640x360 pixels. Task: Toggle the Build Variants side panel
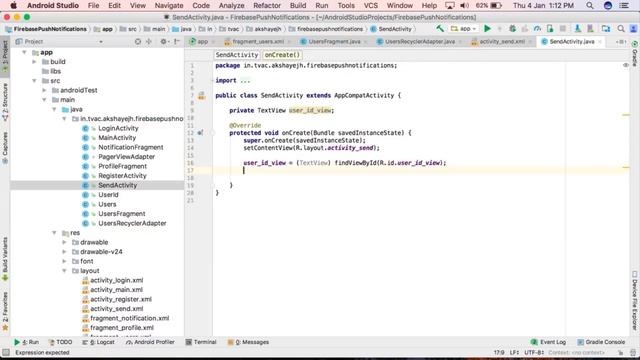[x=5, y=259]
